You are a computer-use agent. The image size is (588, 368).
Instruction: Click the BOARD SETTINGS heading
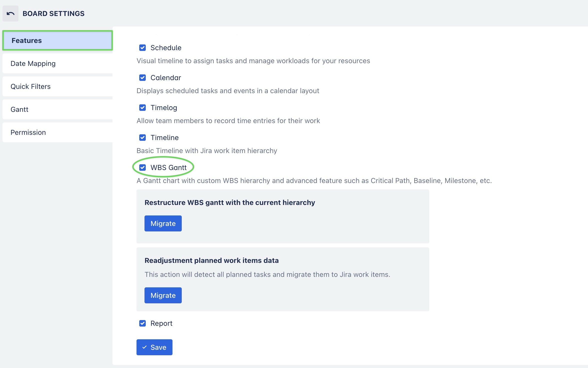(53, 13)
